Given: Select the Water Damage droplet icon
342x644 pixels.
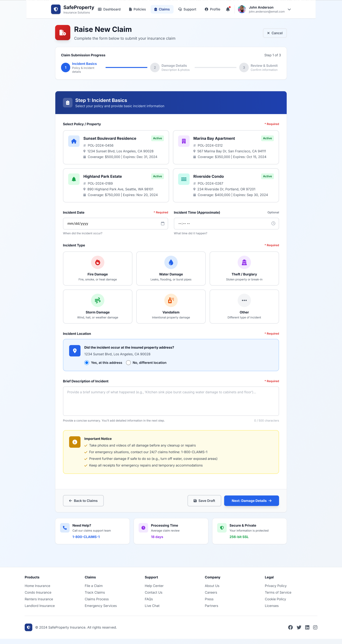Looking at the screenshot, I should pyautogui.click(x=171, y=262).
